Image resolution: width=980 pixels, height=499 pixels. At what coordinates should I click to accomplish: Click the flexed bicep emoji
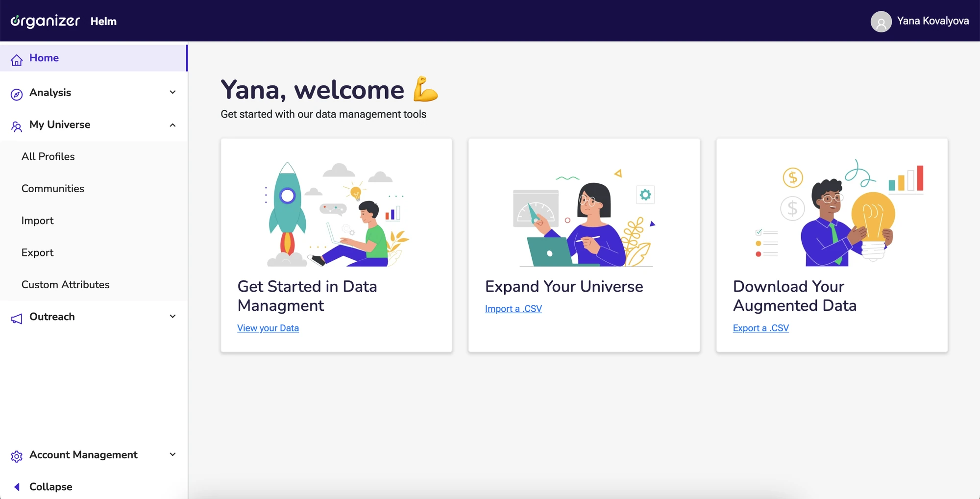coord(425,89)
